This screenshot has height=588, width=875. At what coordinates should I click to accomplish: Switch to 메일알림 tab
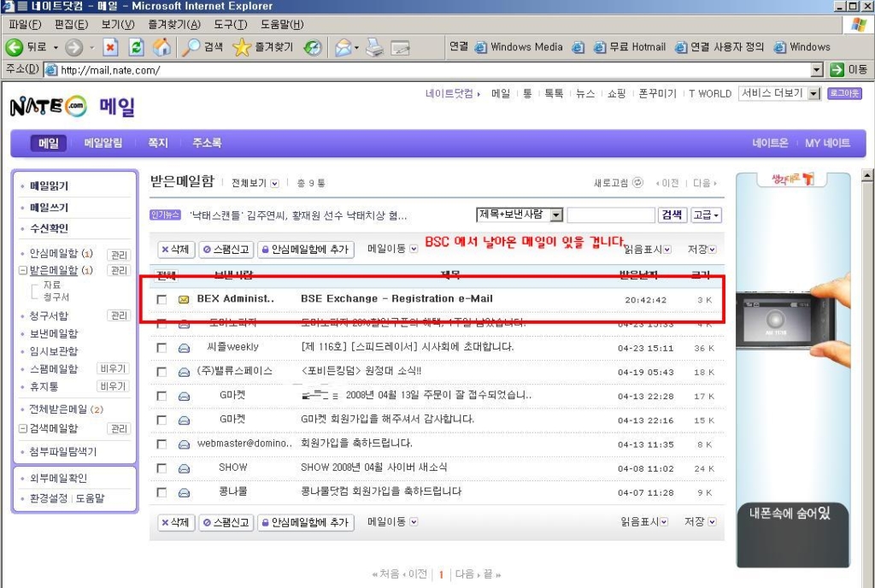[103, 144]
